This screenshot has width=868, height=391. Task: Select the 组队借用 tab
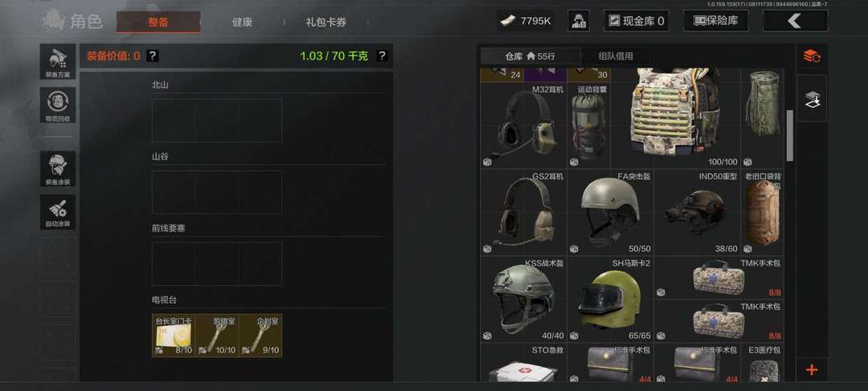(616, 56)
